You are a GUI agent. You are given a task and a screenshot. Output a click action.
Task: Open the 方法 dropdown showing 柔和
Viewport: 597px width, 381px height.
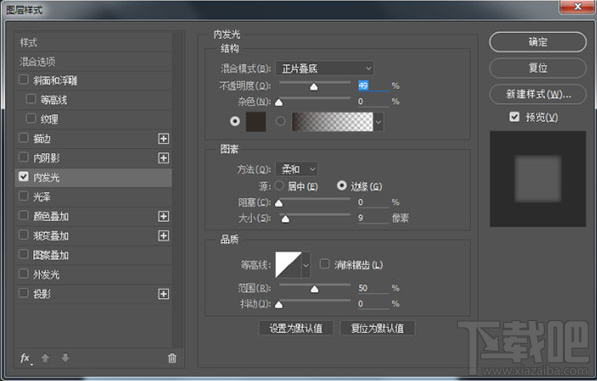click(297, 169)
